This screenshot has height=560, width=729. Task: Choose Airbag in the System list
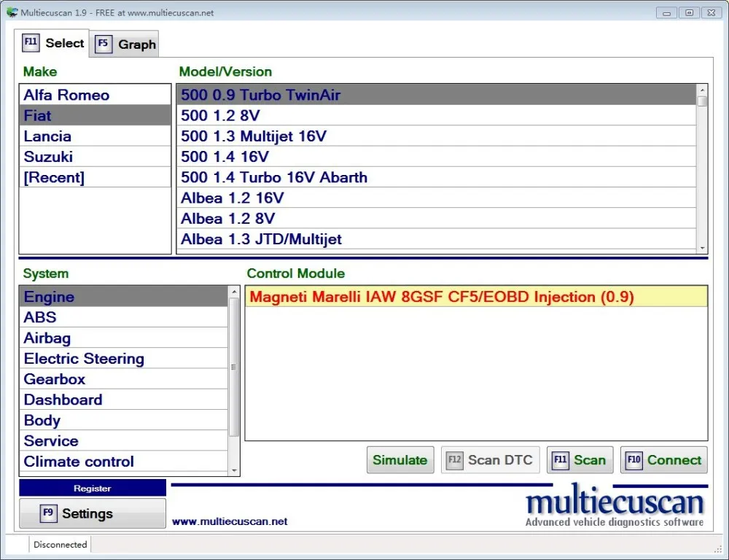(123, 338)
